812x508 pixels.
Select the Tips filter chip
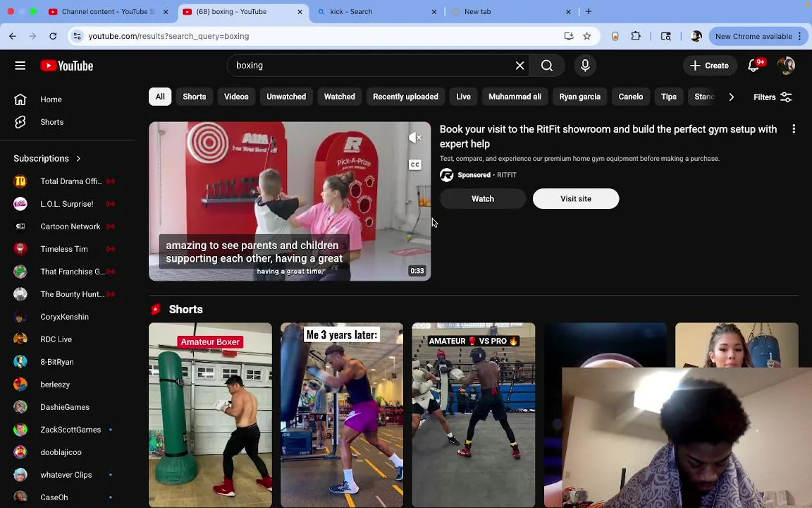coord(669,97)
